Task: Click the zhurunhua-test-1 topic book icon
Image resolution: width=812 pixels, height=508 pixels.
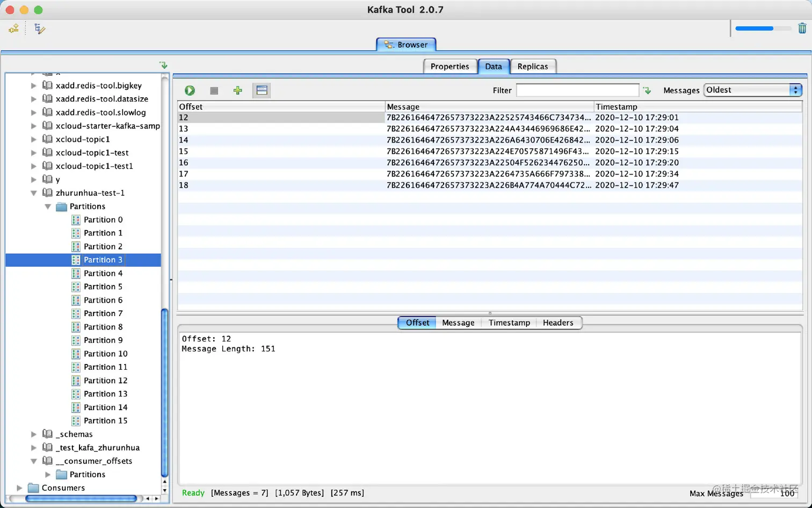Action: (x=47, y=192)
